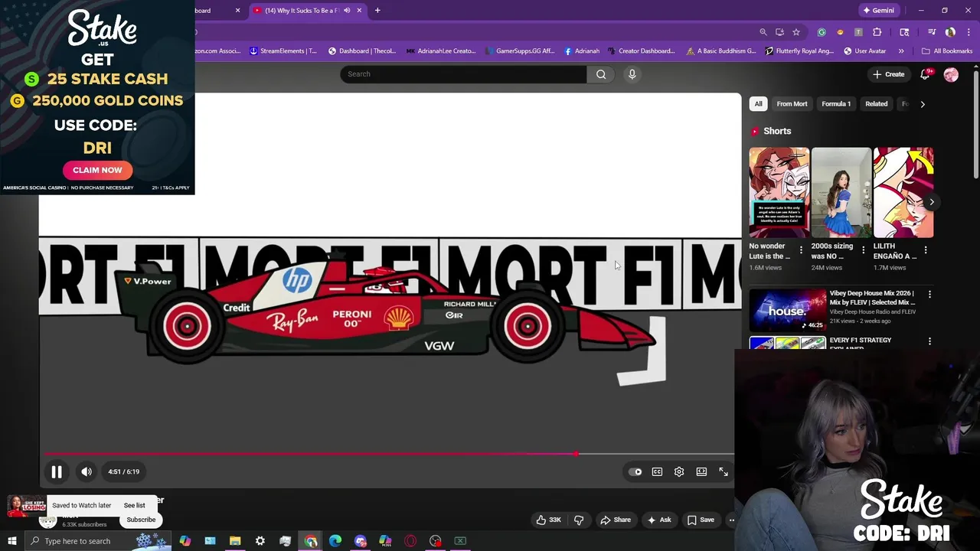Screen dimensions: 980x551
Task: Open a new browser tab
Action: coord(377,11)
